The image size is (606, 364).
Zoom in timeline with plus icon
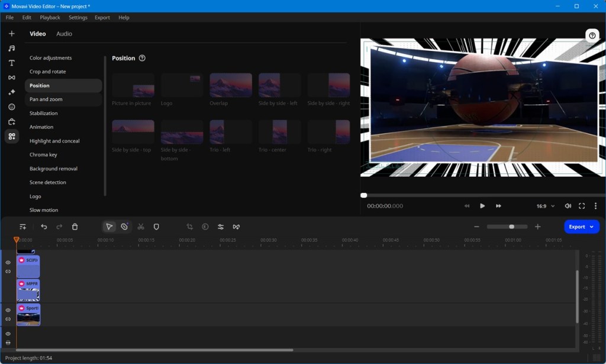tap(537, 227)
